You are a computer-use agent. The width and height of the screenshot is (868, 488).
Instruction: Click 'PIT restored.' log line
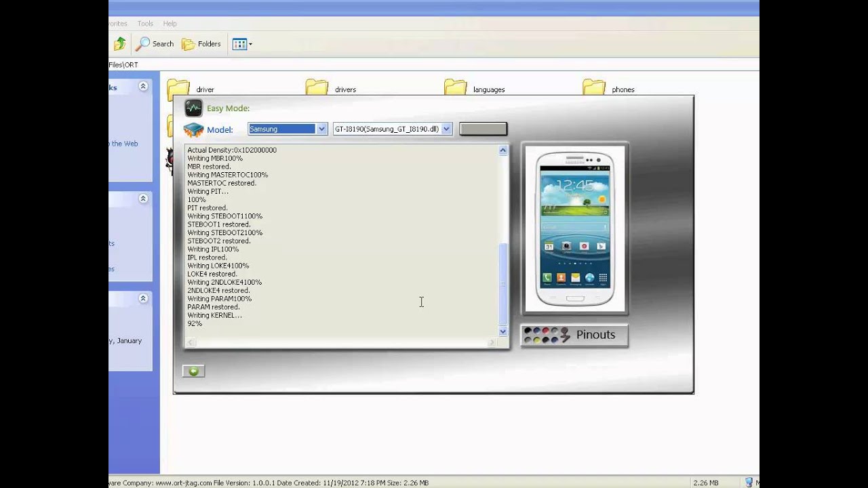(x=208, y=208)
